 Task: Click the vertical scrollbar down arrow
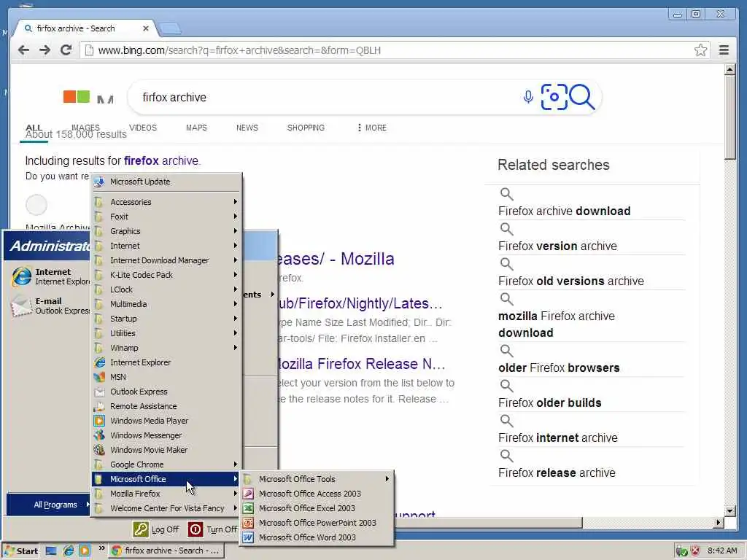pyautogui.click(x=729, y=511)
